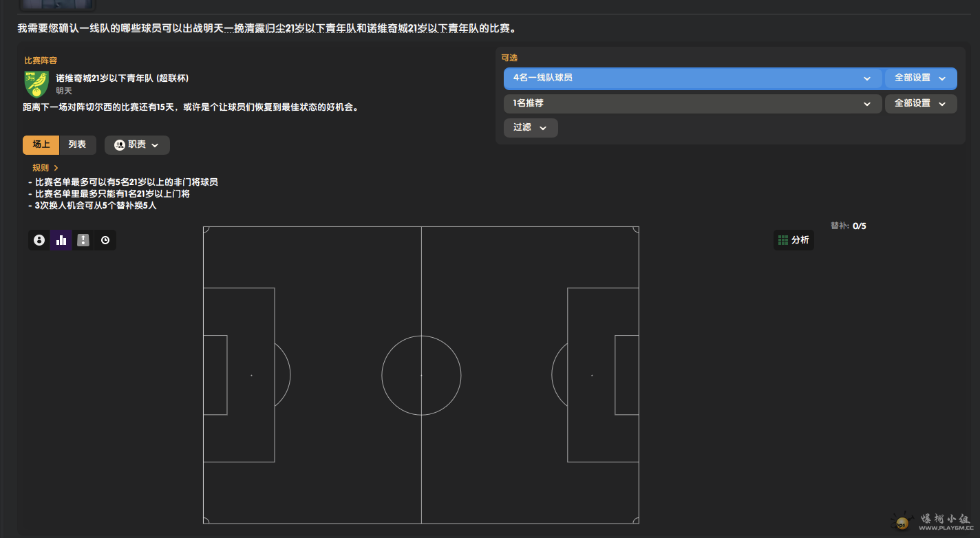Screen dimensions: 980x538
Task: Expand the 规则 rules link
Action: tap(45, 168)
